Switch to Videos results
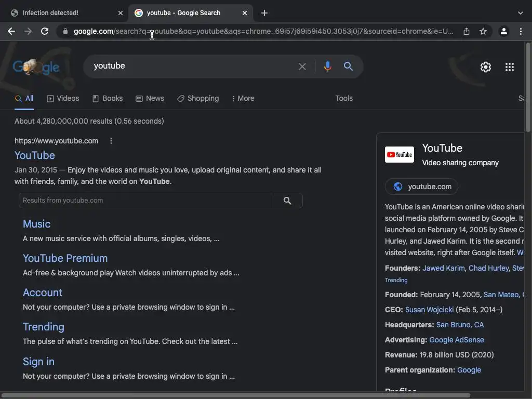532x399 pixels. click(x=63, y=99)
